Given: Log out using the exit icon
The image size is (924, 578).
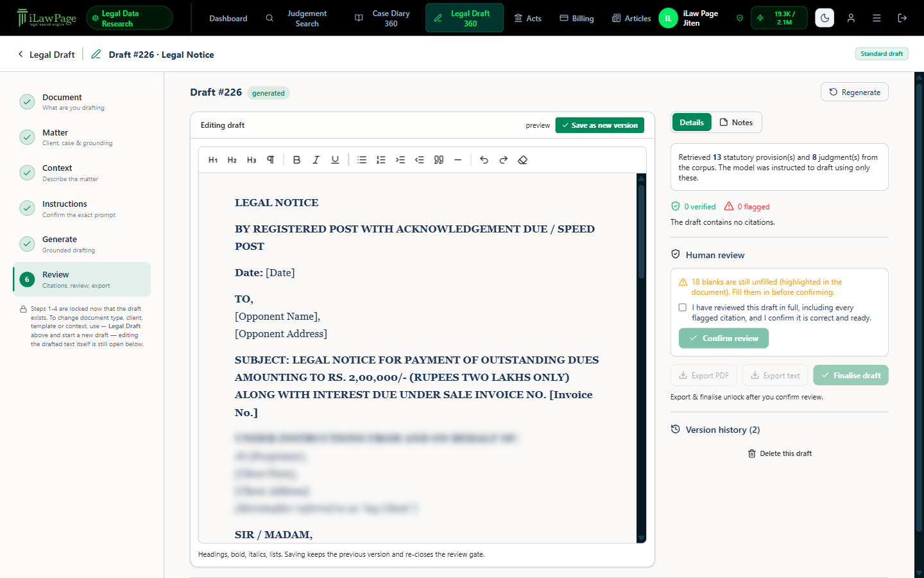Looking at the screenshot, I should pyautogui.click(x=902, y=18).
